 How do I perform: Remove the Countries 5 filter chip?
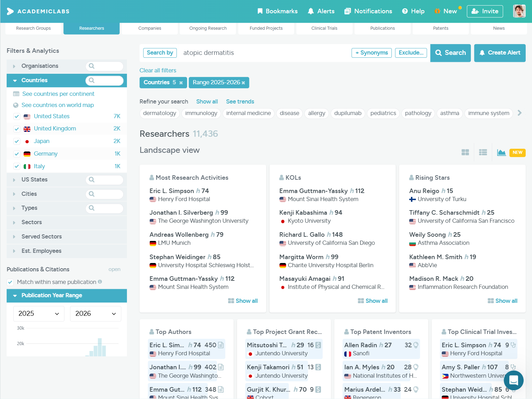click(181, 83)
